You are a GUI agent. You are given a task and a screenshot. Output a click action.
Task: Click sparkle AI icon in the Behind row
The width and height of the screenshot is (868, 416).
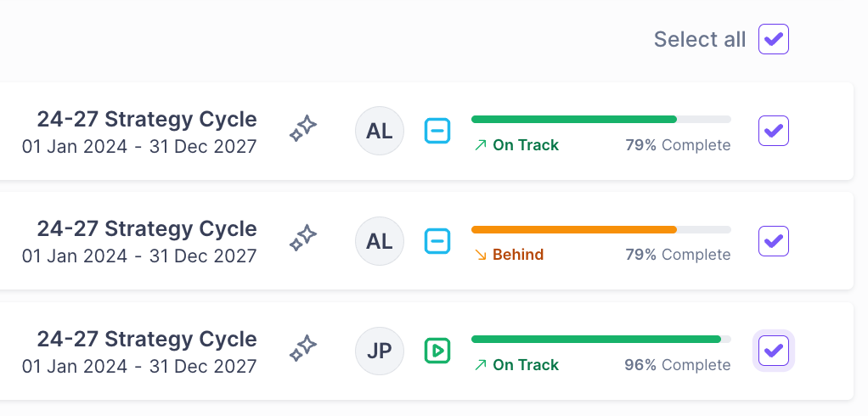pyautogui.click(x=303, y=239)
